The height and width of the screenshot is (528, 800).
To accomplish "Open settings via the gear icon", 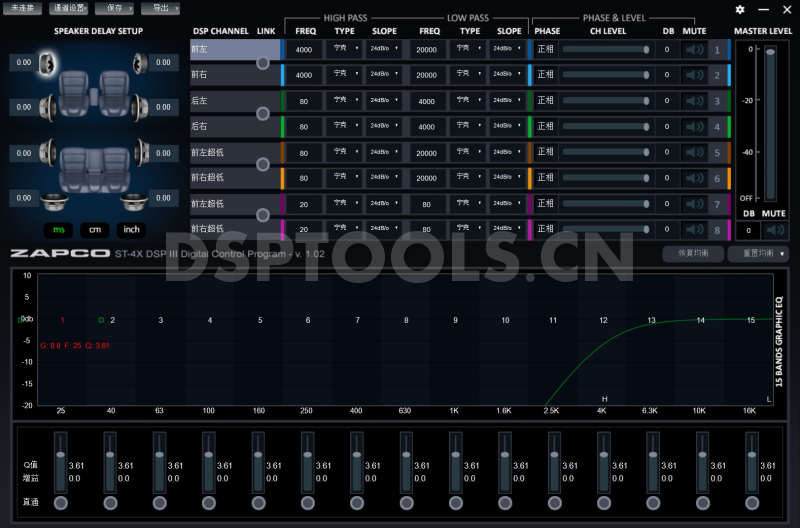I will coord(740,9).
